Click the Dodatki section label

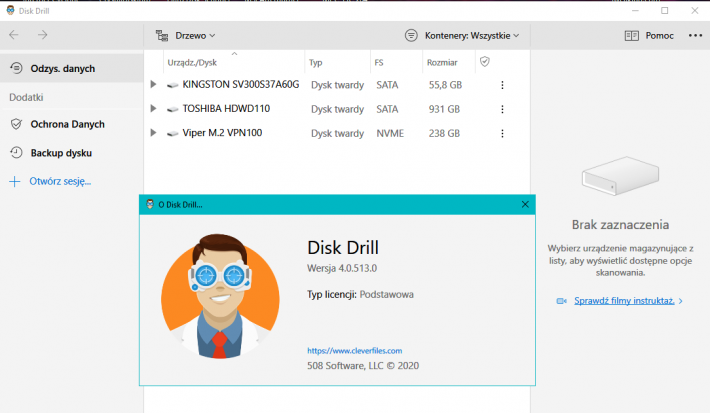[x=26, y=97]
